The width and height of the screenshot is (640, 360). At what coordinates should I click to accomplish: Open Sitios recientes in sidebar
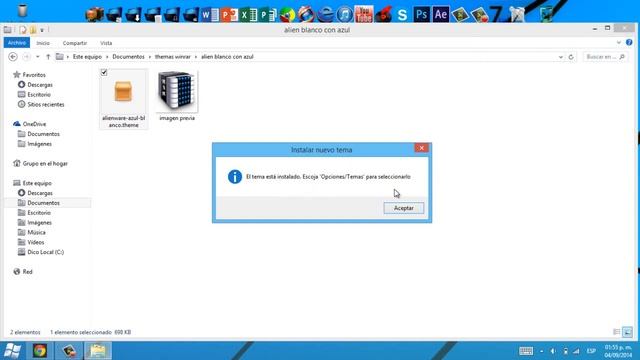coord(45,104)
